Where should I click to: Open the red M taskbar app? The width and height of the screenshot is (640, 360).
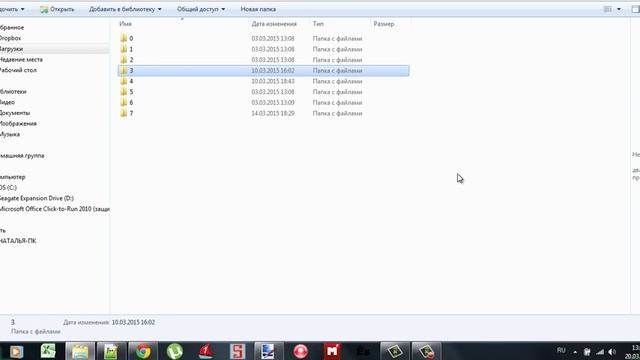(x=332, y=351)
